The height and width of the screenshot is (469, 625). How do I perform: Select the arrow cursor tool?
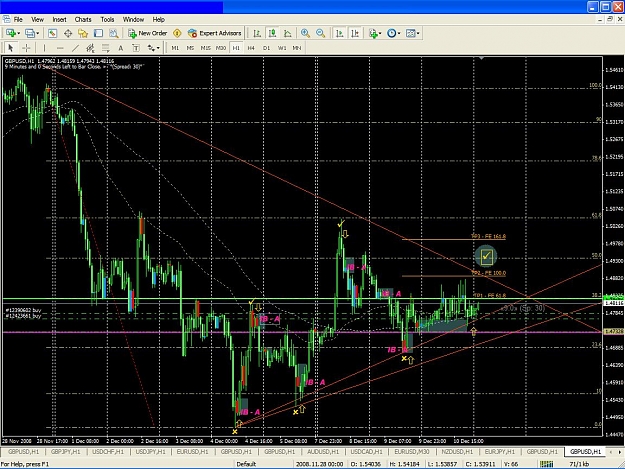11,48
